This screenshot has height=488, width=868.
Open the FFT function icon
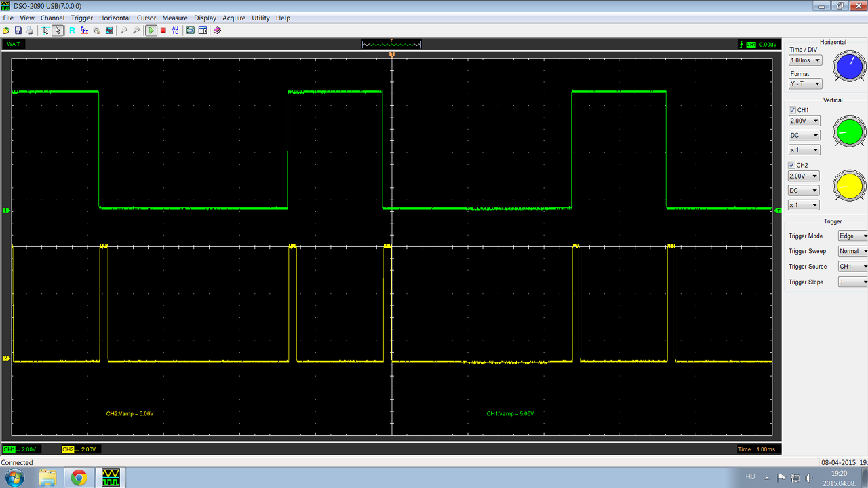click(x=85, y=31)
